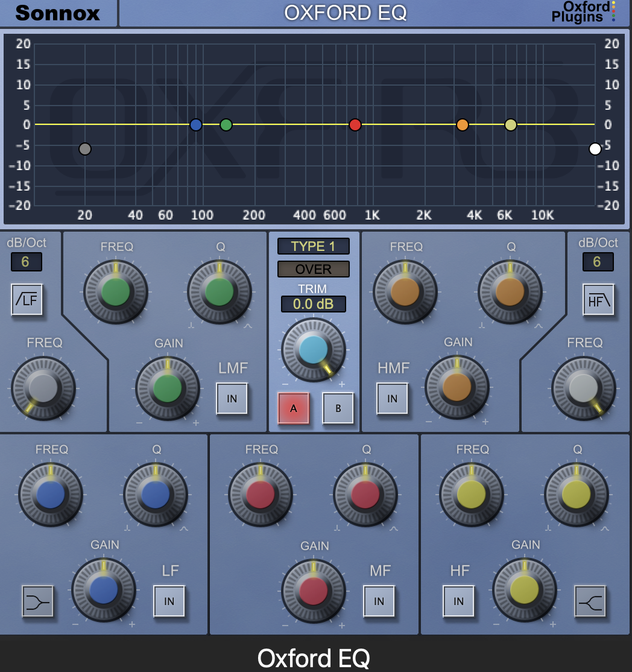
Task: Click the OVER overload indicator
Action: (313, 269)
